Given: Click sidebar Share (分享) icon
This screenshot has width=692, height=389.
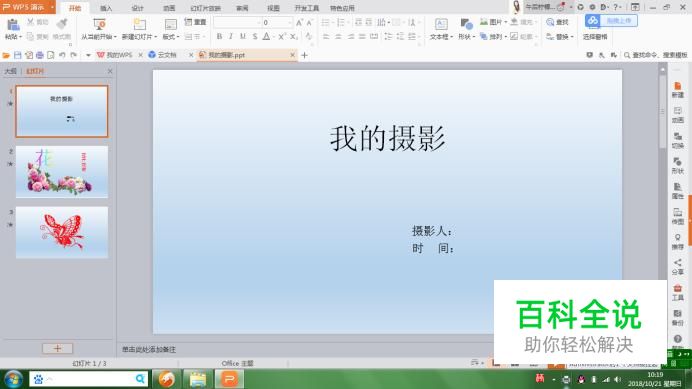Looking at the screenshot, I should pos(677,267).
